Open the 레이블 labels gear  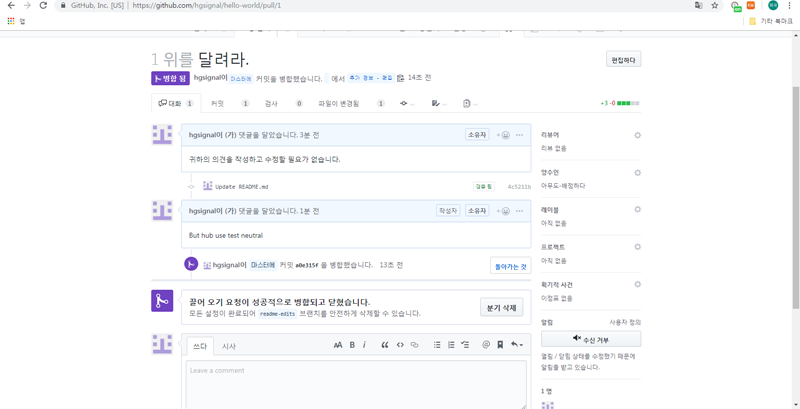pyautogui.click(x=637, y=210)
